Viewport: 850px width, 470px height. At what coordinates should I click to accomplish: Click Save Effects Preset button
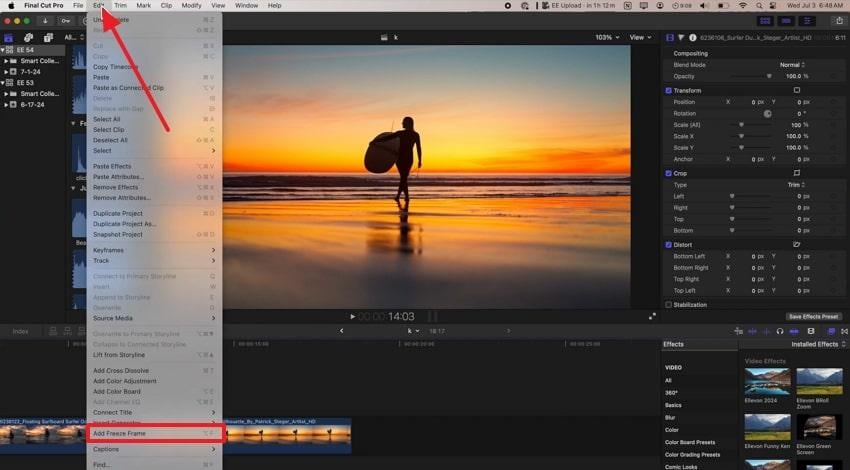coord(814,317)
